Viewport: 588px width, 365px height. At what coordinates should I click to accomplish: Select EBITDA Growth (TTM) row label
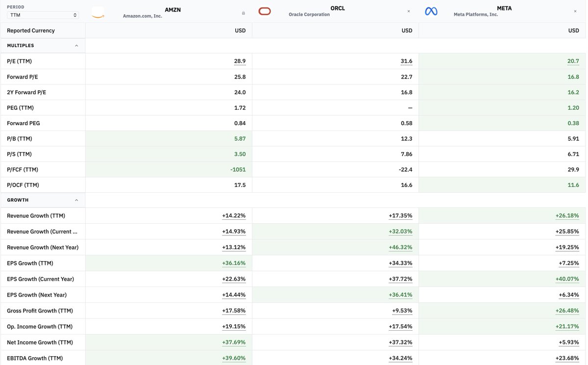[x=35, y=358]
